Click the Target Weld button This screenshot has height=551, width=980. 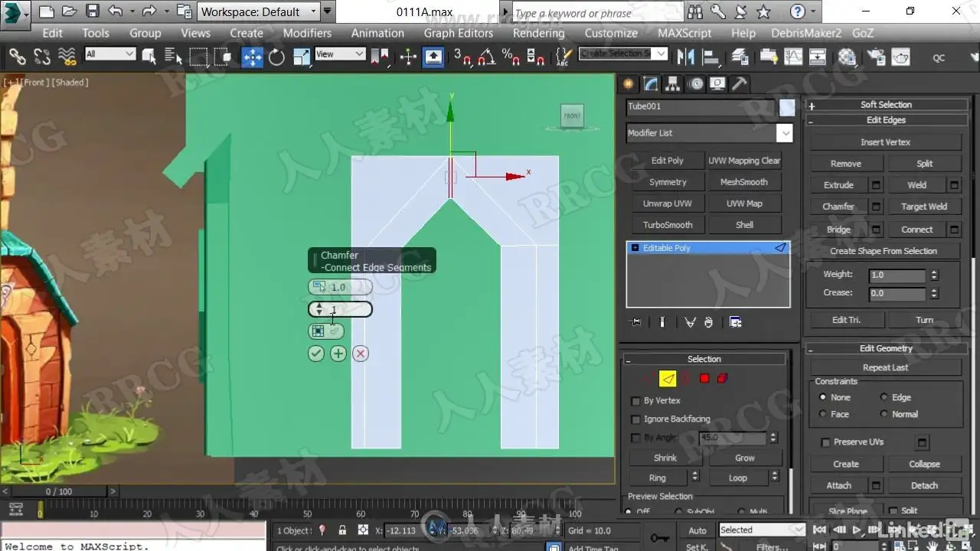point(924,207)
